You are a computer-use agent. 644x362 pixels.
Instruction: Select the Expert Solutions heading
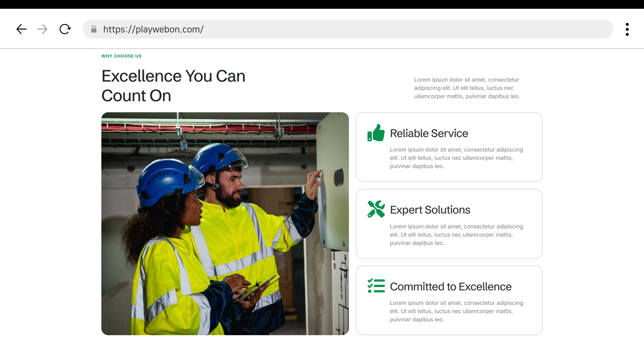pos(430,210)
